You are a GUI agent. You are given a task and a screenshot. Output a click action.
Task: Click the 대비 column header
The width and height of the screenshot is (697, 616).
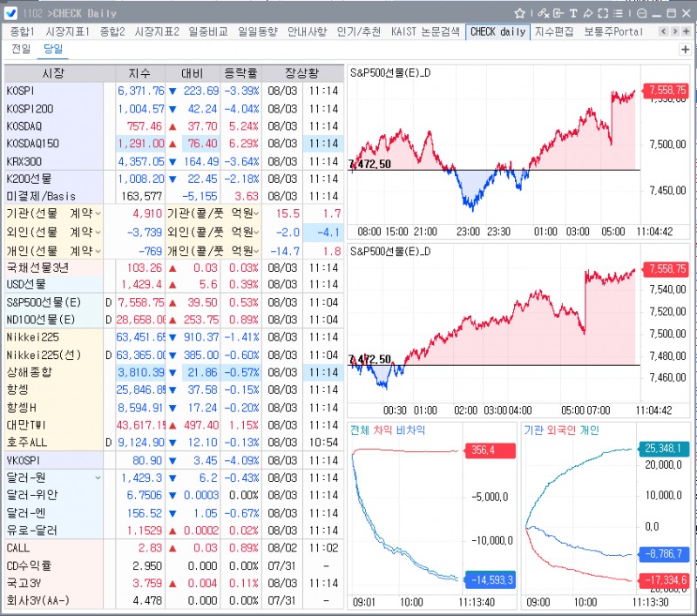pyautogui.click(x=193, y=73)
